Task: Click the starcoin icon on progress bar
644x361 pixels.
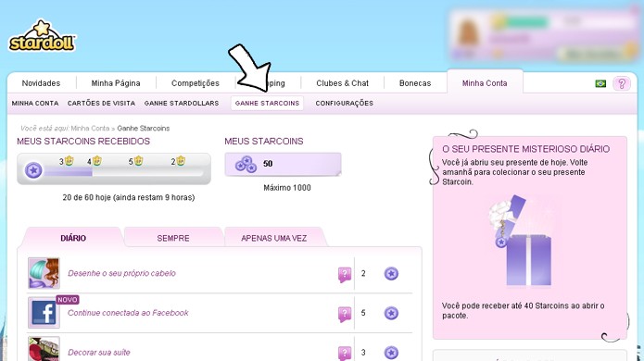Action: point(33,169)
